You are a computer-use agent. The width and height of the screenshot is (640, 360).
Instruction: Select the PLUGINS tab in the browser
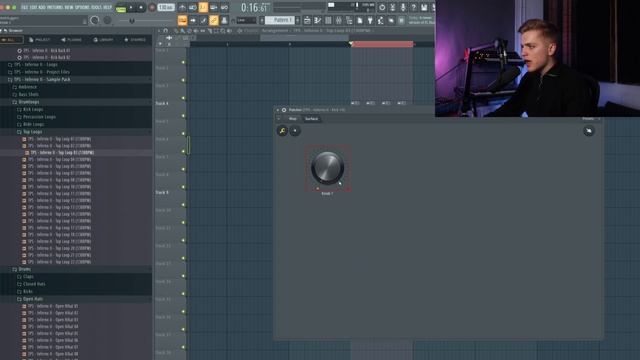coord(71,40)
